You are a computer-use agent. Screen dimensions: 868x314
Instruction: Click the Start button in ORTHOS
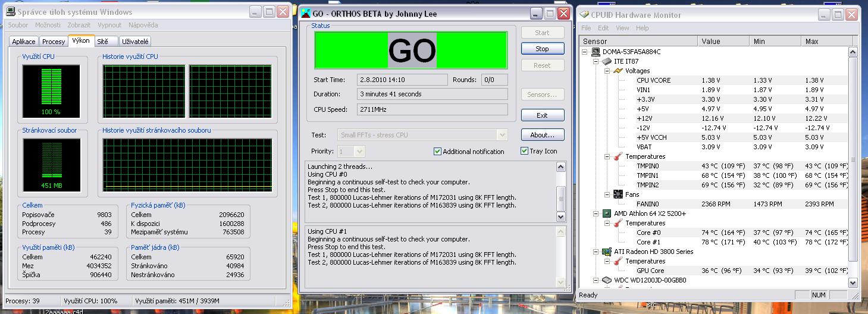pyautogui.click(x=542, y=33)
